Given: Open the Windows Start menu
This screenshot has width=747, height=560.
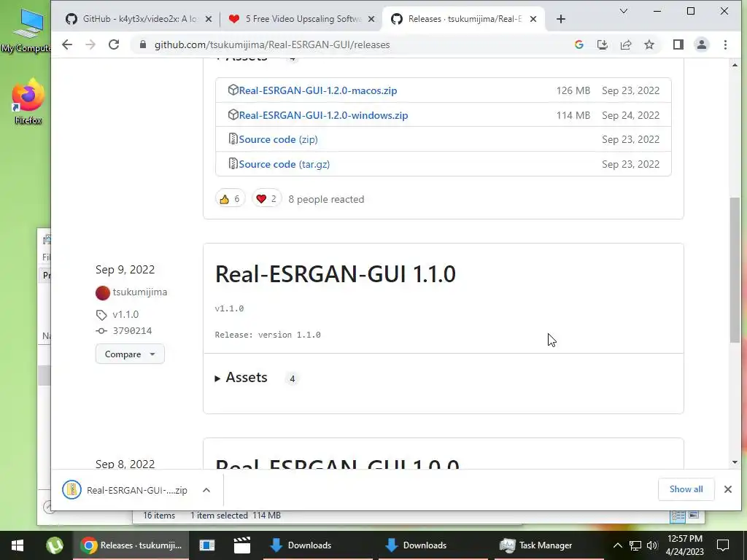Looking at the screenshot, I should [x=18, y=545].
